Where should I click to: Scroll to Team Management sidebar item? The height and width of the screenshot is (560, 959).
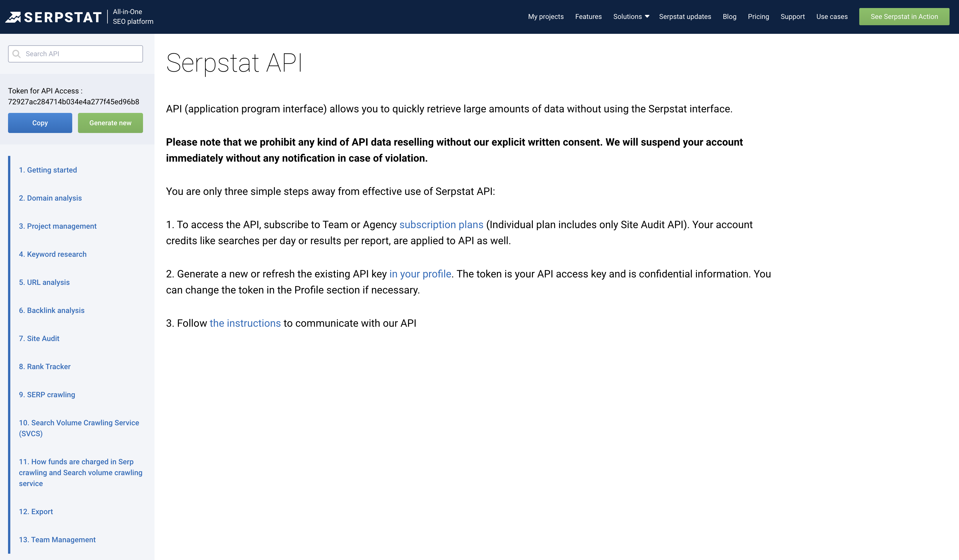click(57, 539)
